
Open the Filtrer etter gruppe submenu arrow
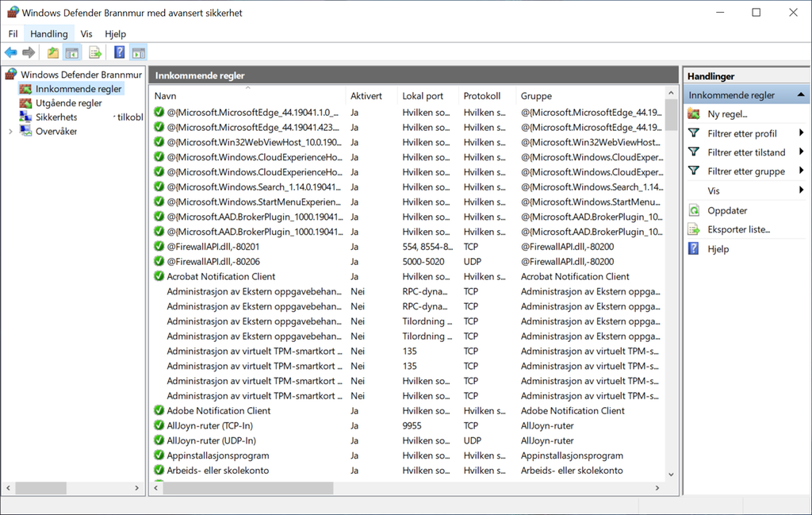pos(800,171)
